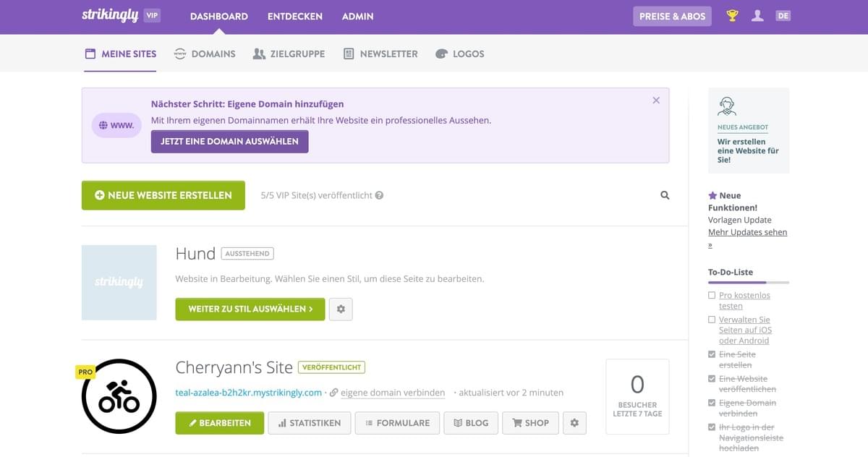The image size is (868, 457).
Task: Switch to the Domains tab
Action: (205, 54)
